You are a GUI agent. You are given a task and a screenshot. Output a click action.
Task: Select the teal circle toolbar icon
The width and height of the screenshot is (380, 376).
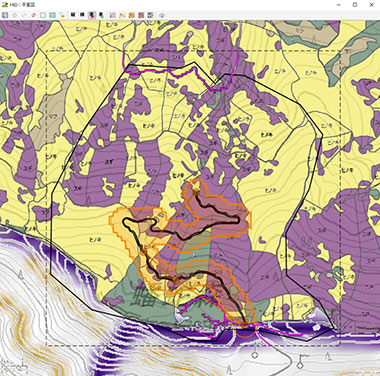click(x=14, y=15)
